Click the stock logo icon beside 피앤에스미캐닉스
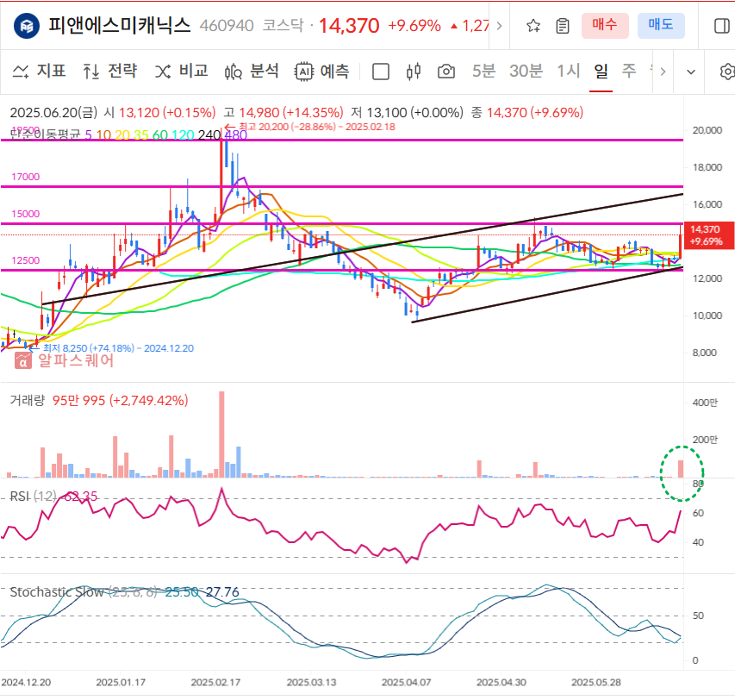Screen dimensions: 735x700 coord(27,26)
